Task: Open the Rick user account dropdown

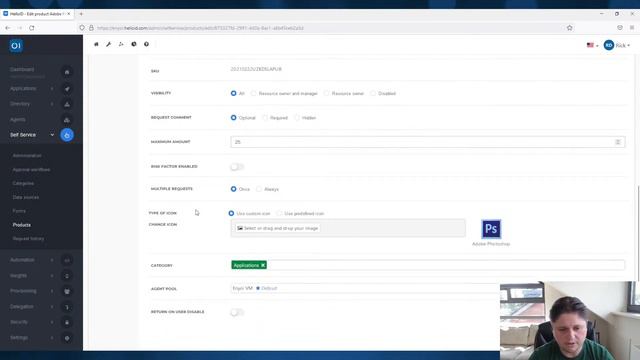Action: [617, 45]
